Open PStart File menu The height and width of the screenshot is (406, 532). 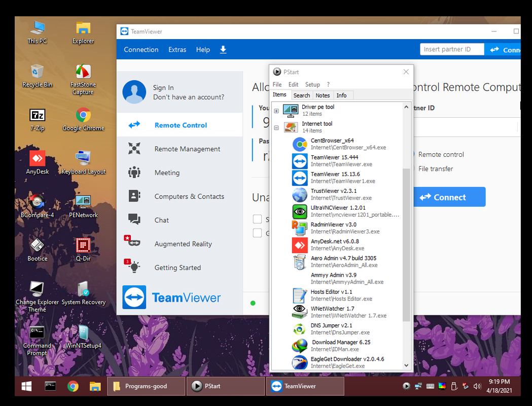(277, 85)
